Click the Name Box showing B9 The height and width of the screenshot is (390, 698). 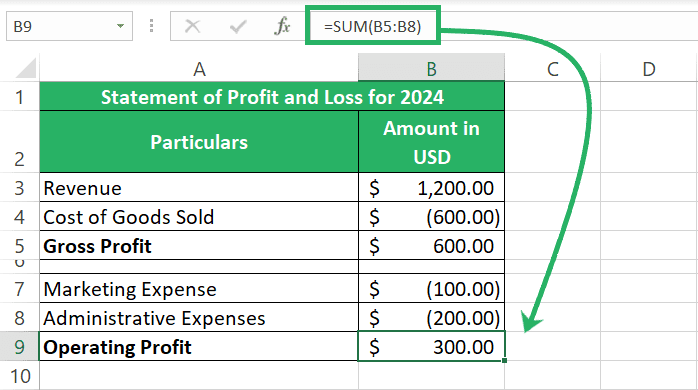(x=69, y=26)
